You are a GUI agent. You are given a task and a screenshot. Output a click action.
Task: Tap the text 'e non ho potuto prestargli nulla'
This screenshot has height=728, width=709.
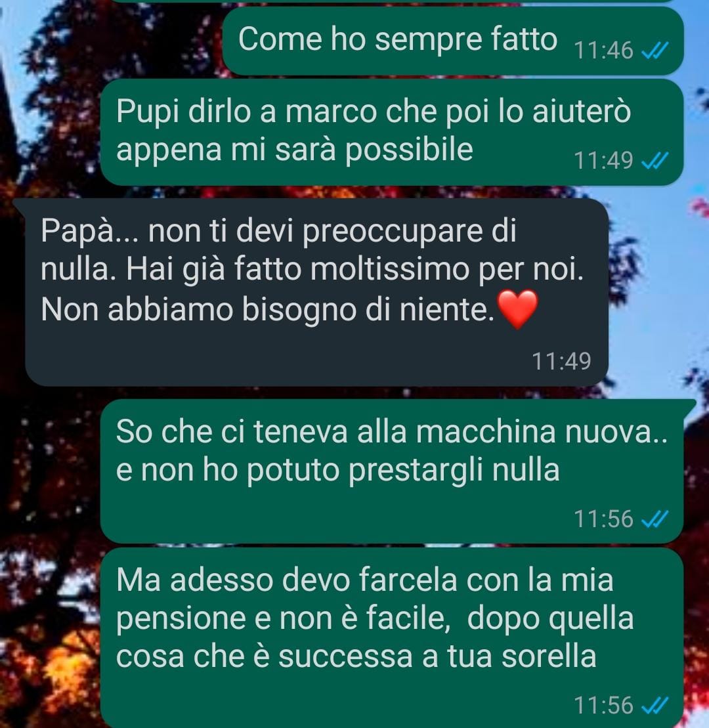pyautogui.click(x=337, y=471)
